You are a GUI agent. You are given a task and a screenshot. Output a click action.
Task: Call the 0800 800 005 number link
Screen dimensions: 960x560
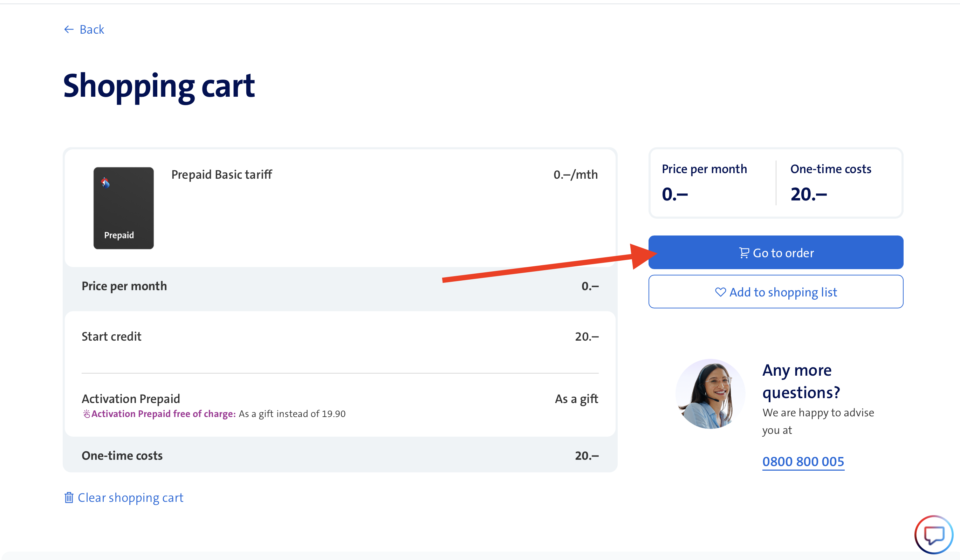(x=803, y=461)
